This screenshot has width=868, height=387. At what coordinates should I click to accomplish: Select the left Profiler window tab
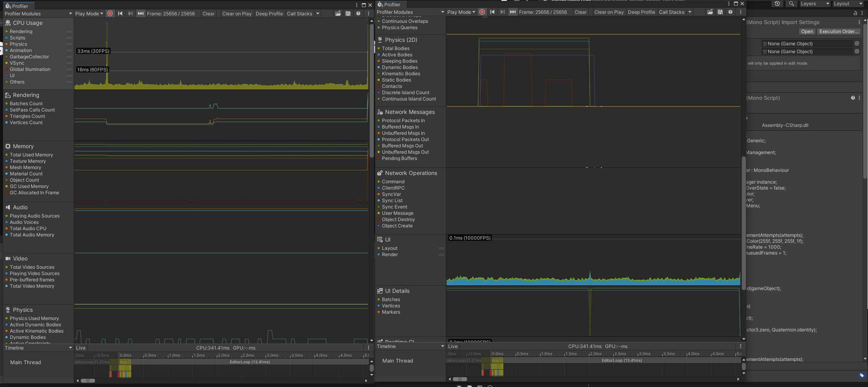pos(20,6)
